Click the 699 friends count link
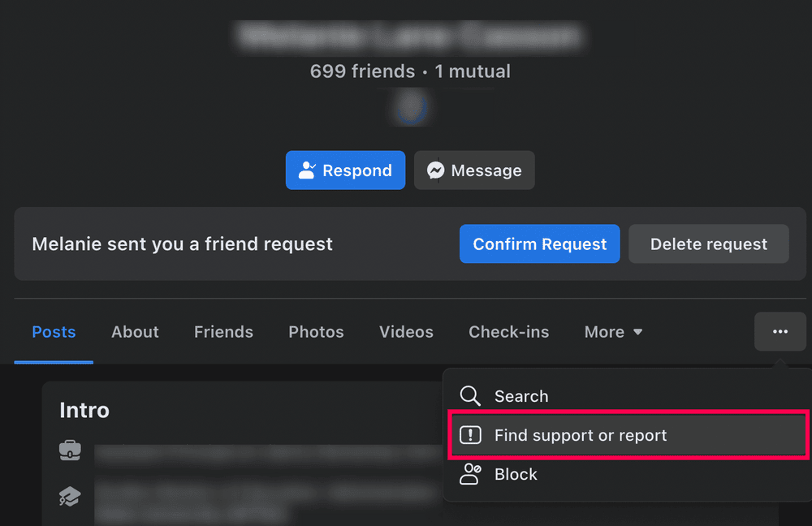This screenshot has width=812, height=526. (362, 71)
